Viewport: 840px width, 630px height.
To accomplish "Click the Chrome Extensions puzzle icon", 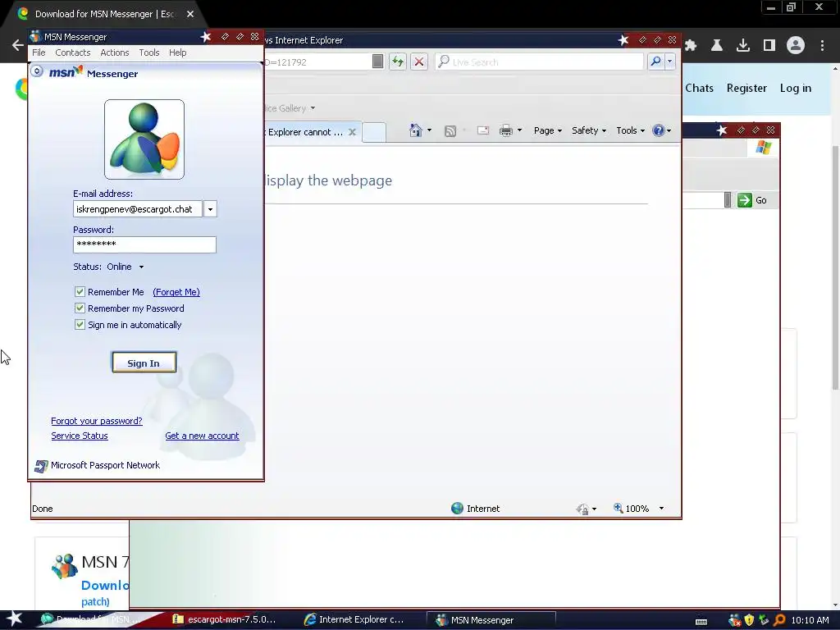I will [x=691, y=46].
